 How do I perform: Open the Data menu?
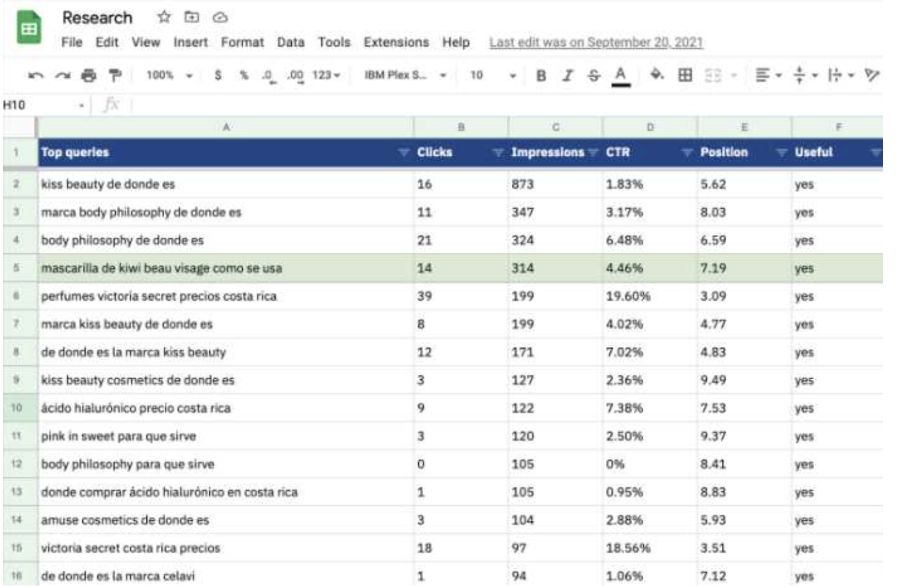289,42
